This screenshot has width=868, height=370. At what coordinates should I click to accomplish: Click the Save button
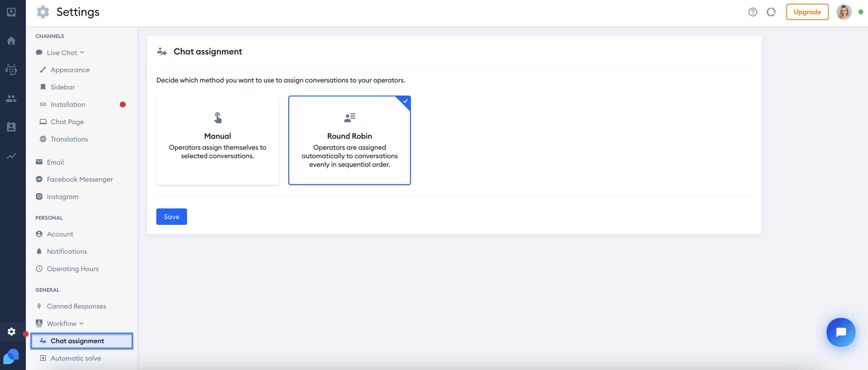coord(172,217)
